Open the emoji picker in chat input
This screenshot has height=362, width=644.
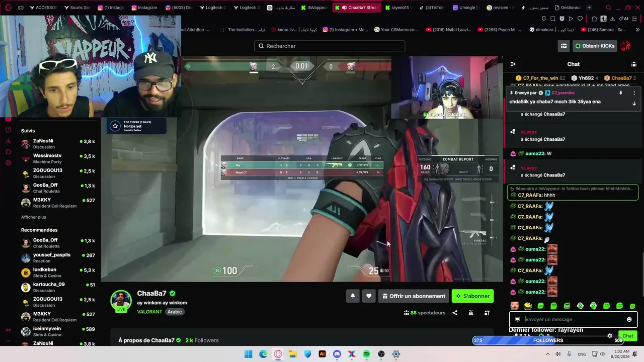(x=629, y=319)
